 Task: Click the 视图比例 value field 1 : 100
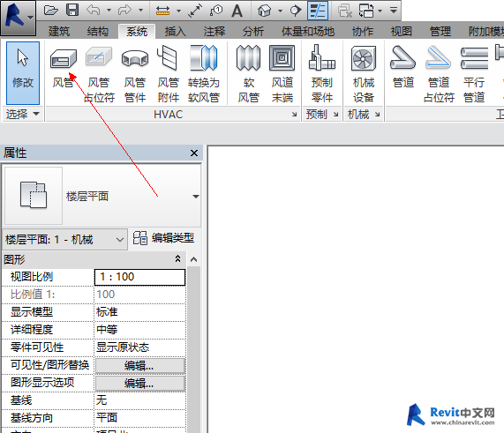[x=139, y=277]
